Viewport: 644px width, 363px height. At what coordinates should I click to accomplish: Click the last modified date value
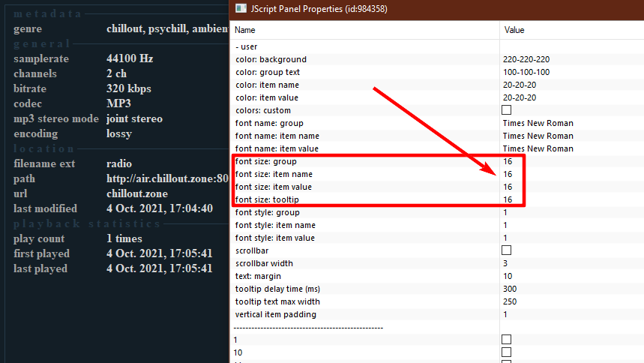click(x=160, y=208)
